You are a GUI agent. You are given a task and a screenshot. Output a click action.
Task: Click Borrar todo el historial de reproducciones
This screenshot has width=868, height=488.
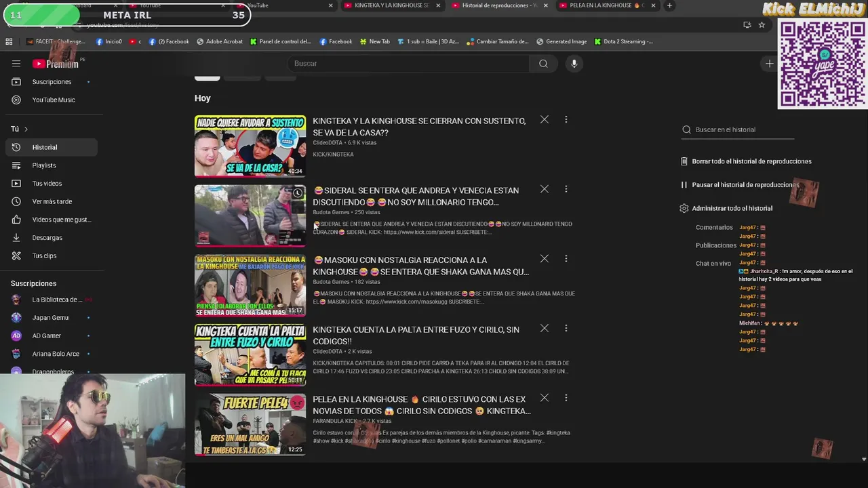746,161
